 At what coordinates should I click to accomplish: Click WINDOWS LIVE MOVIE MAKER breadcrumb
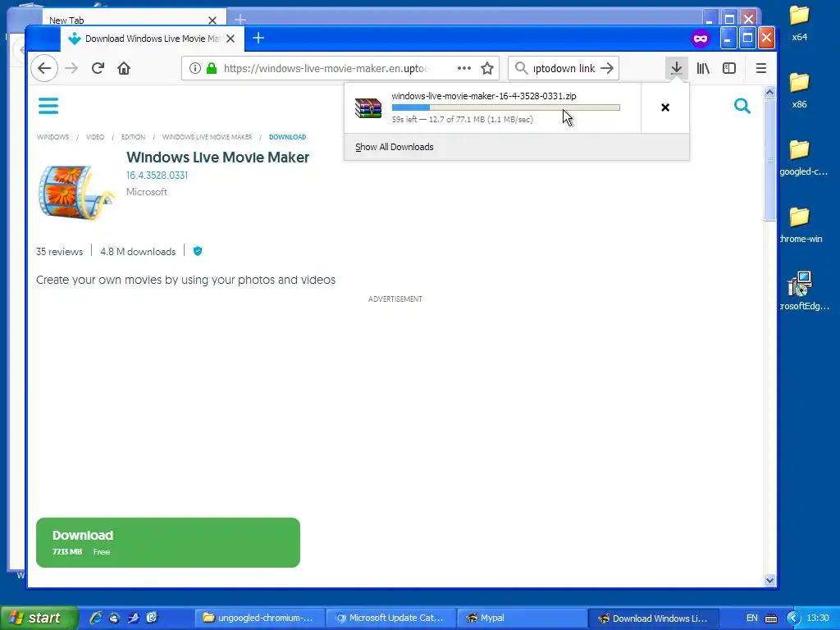207,137
